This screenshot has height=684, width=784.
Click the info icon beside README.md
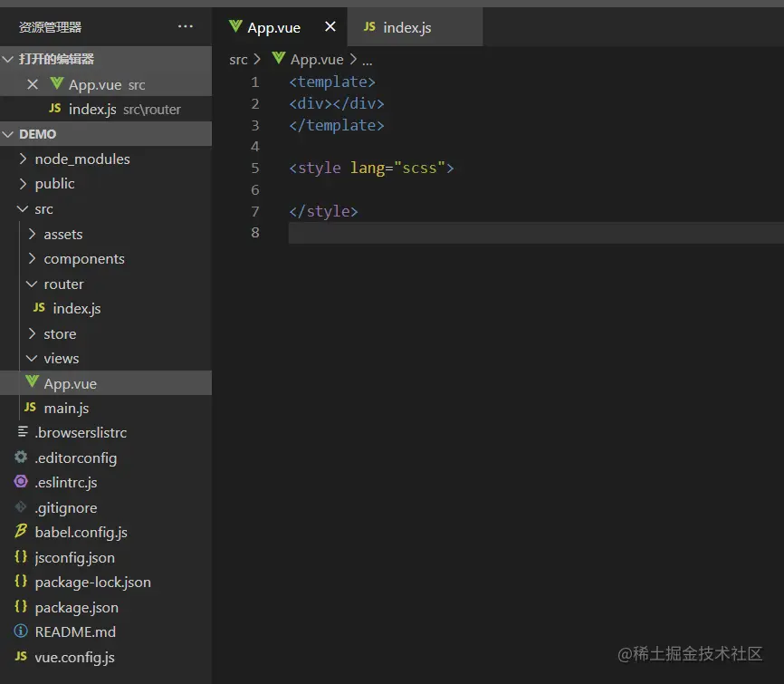click(21, 631)
